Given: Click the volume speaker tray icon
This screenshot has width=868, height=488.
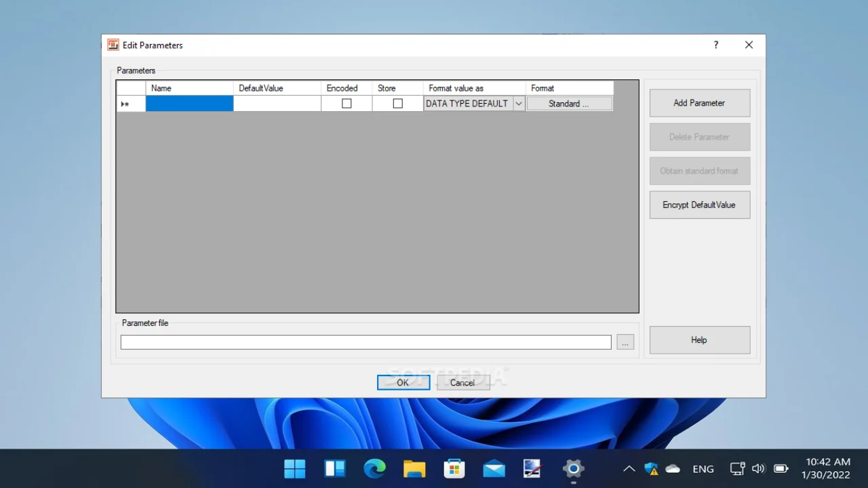Looking at the screenshot, I should (759, 468).
